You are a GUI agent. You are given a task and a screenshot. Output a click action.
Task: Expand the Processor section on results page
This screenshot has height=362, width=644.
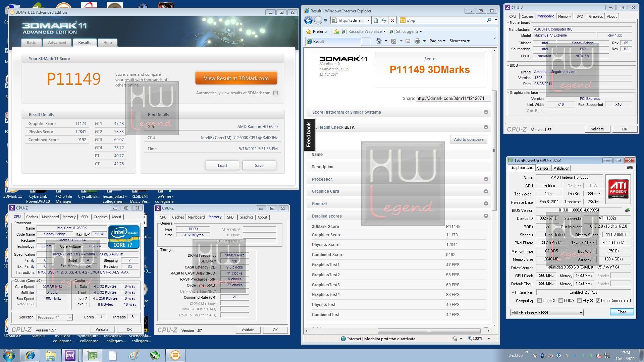click(x=486, y=179)
